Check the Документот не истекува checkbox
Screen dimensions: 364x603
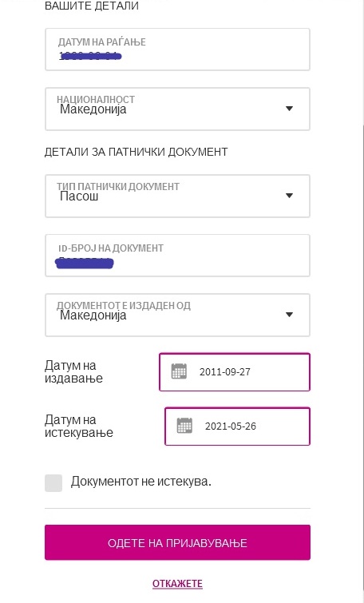pyautogui.click(x=53, y=483)
